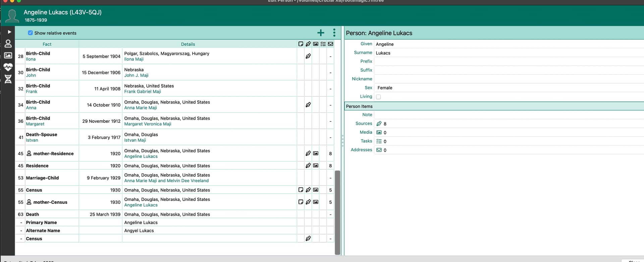
Task: Click the Details column header
Action: [188, 44]
